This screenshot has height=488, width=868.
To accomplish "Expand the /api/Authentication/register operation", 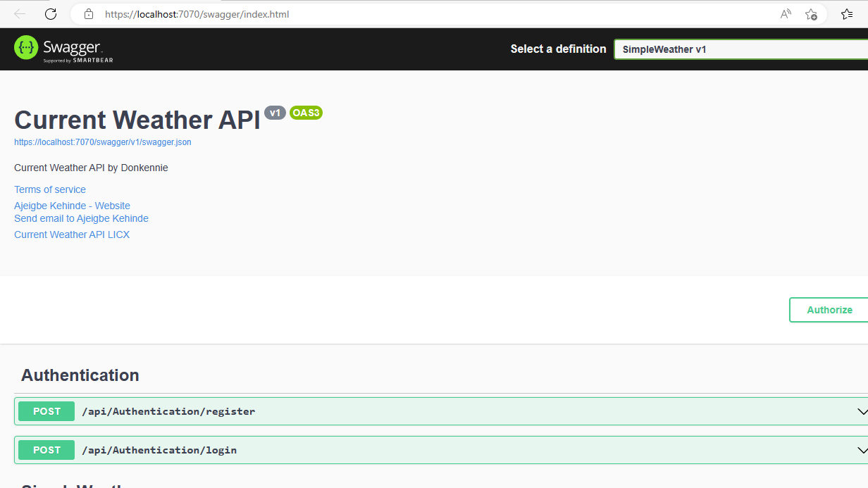I will pyautogui.click(x=437, y=411).
